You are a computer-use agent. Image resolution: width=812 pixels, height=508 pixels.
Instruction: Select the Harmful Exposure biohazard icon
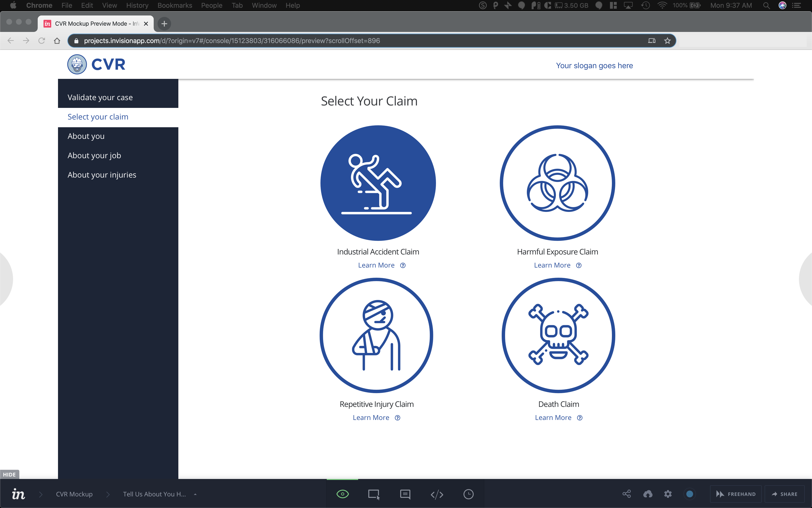557,183
